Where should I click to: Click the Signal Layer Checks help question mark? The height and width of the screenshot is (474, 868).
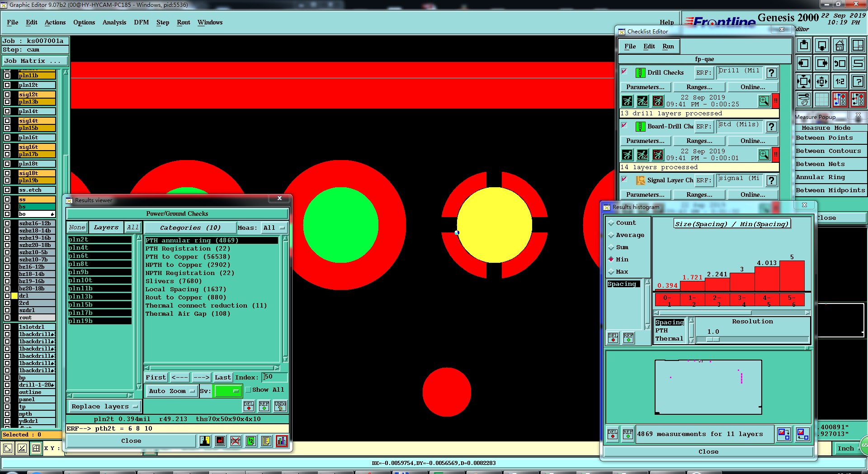[x=772, y=180]
